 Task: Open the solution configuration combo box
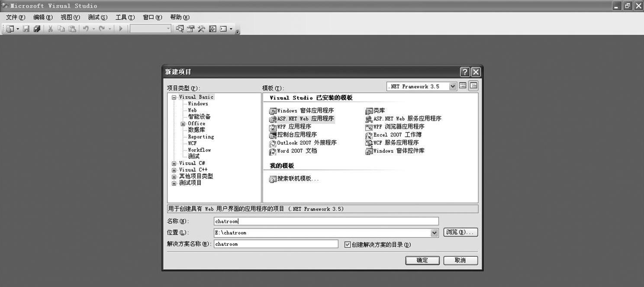point(151,29)
